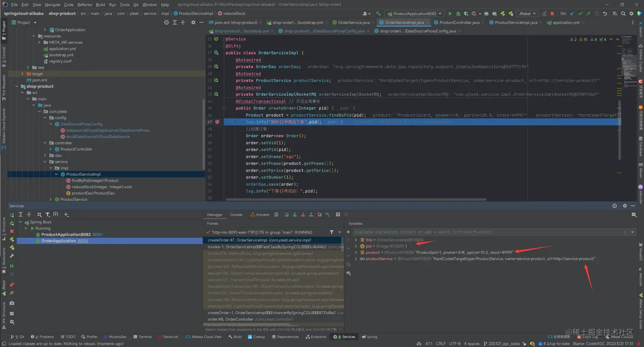Click the :8091/ link of OrderApplication
Viewport: 644px width, 347px height.
click(x=83, y=241)
